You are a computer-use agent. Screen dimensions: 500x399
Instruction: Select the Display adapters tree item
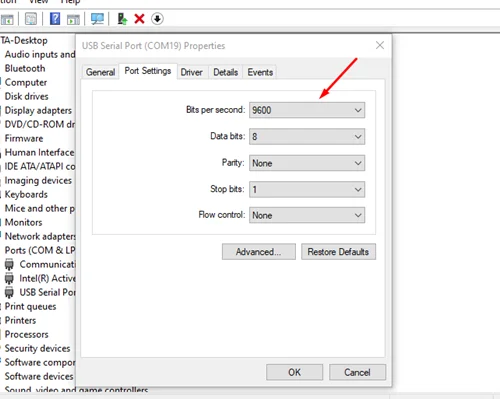point(38,110)
